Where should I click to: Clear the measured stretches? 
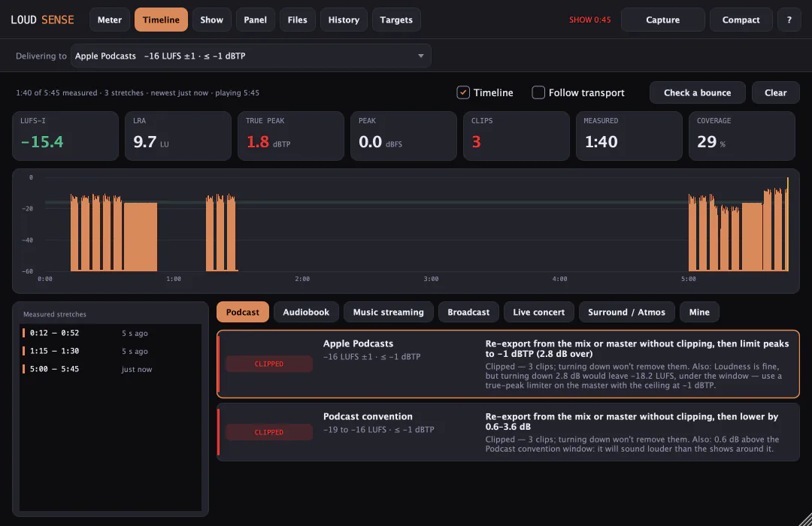(x=776, y=92)
